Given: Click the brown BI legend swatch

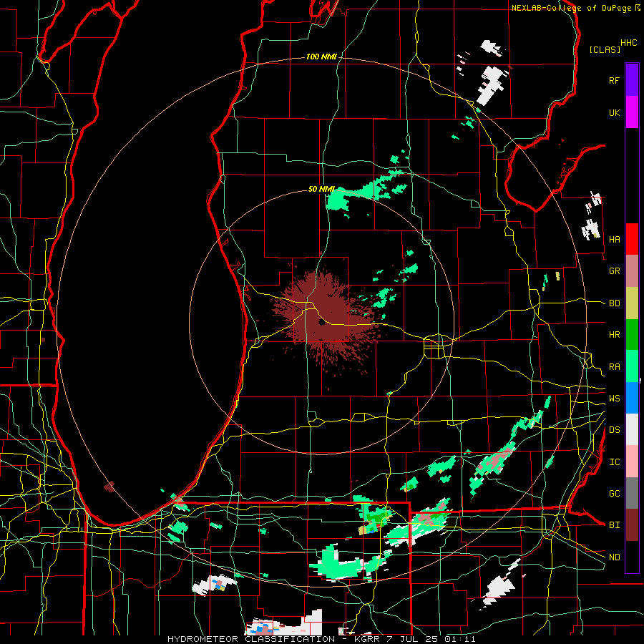Looking at the screenshot, I should [632, 525].
